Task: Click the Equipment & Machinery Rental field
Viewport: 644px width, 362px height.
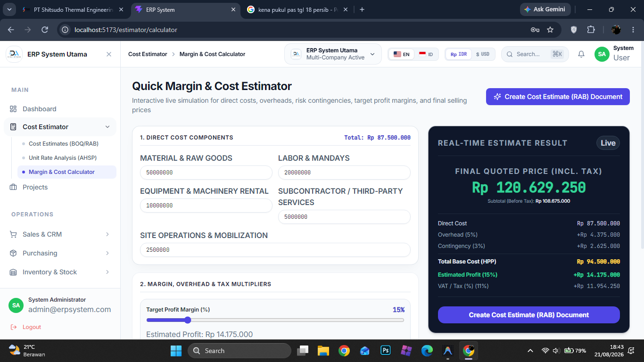Action: click(x=206, y=206)
